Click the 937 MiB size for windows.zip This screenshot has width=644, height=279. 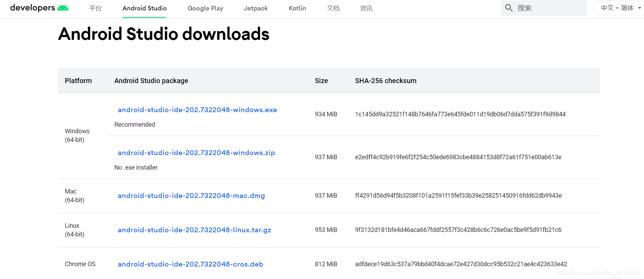(326, 157)
